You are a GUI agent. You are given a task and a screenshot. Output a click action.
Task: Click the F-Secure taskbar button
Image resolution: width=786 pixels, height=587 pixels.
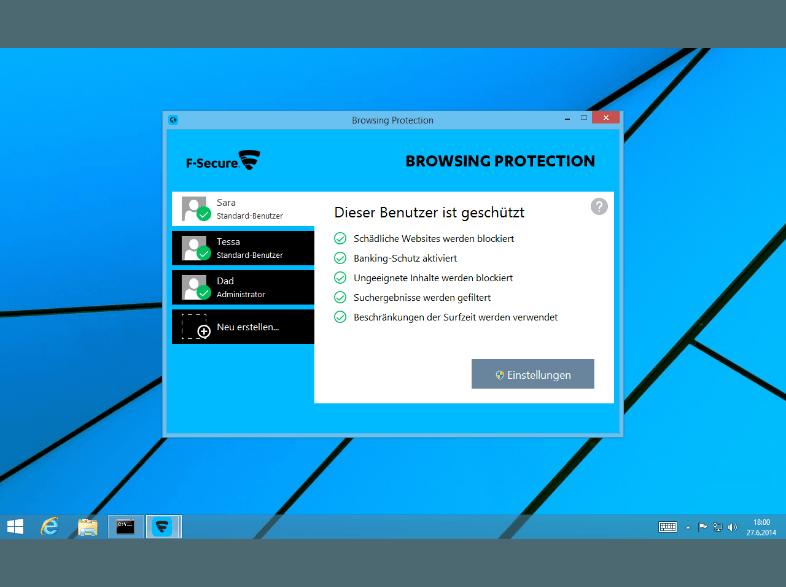click(x=164, y=527)
